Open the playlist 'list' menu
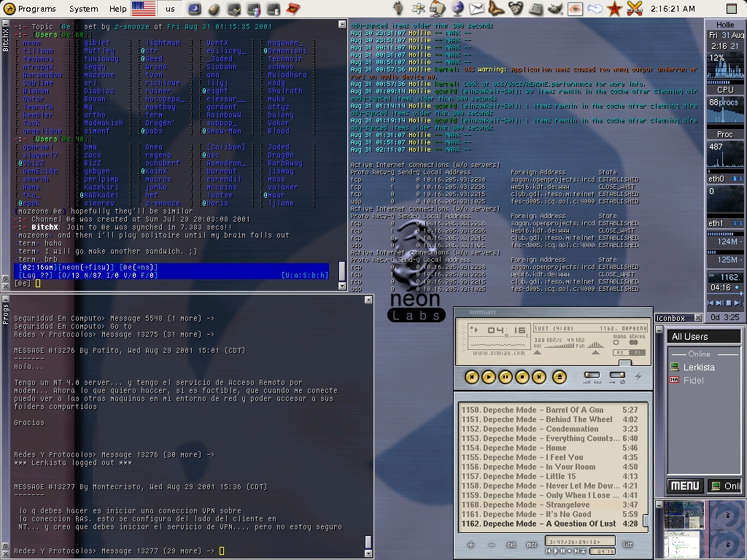The width and height of the screenshot is (747, 560). click(627, 545)
